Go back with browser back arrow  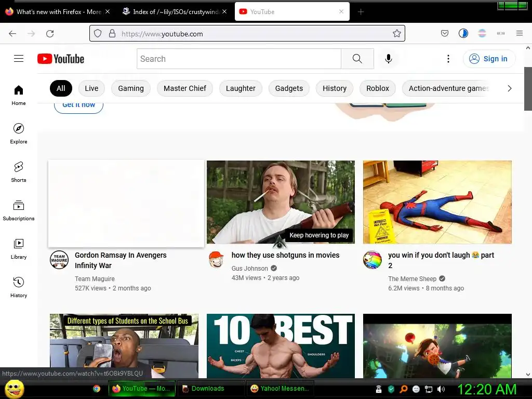pos(12,34)
